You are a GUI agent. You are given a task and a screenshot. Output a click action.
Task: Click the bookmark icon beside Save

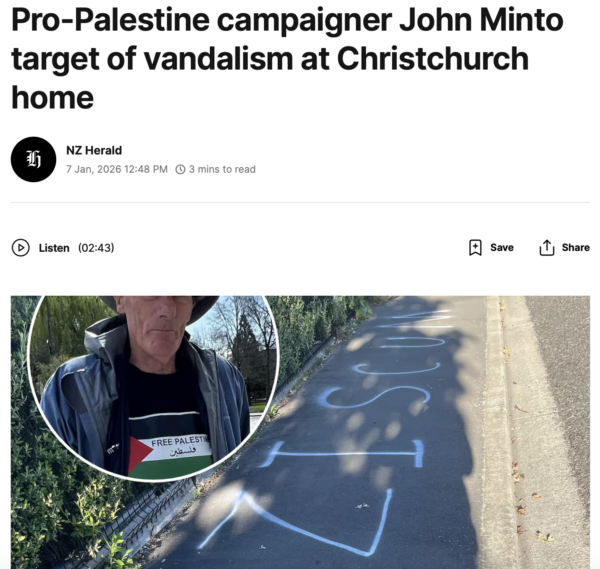(475, 248)
